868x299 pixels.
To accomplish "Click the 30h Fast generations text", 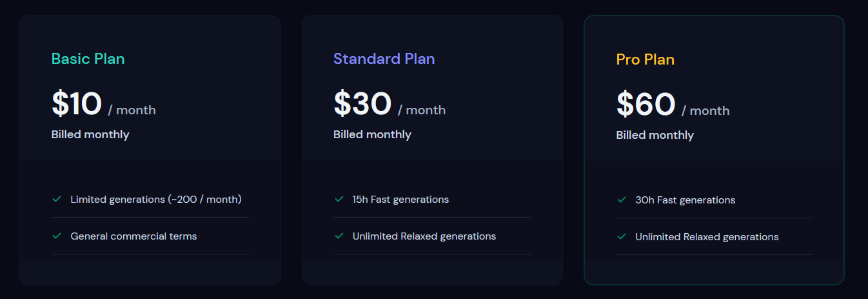I will [x=685, y=200].
